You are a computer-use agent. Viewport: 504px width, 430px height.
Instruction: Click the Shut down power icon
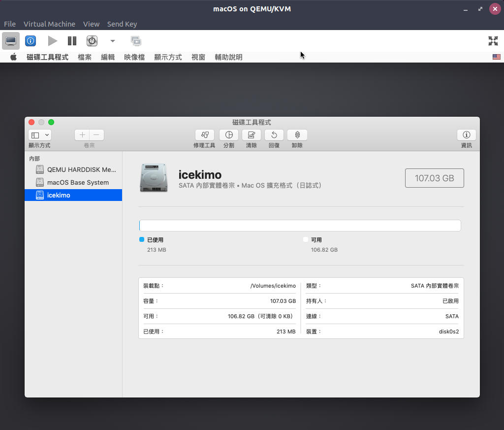point(92,41)
